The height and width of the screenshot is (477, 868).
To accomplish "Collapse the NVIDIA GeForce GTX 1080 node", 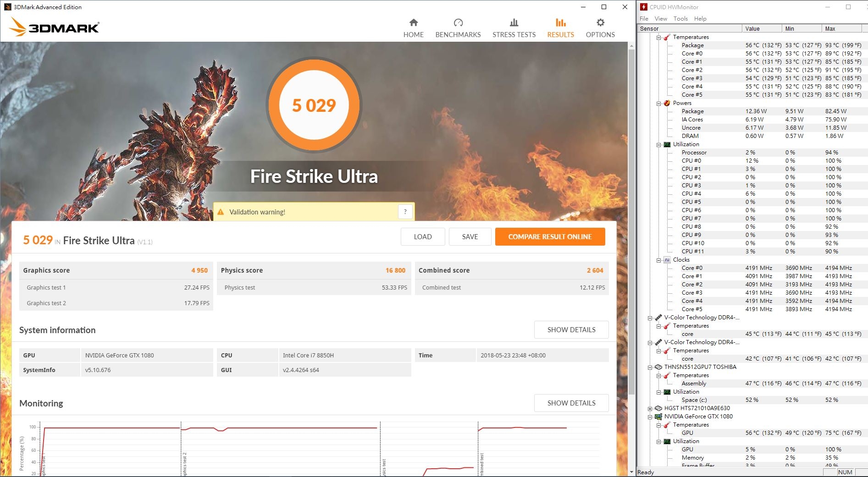I will [x=650, y=417].
